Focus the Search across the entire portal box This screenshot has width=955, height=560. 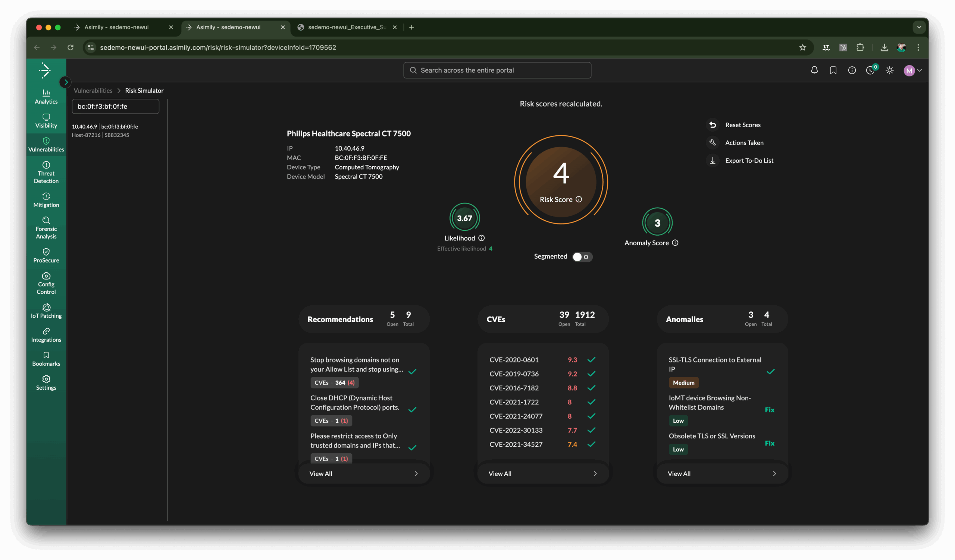point(497,70)
